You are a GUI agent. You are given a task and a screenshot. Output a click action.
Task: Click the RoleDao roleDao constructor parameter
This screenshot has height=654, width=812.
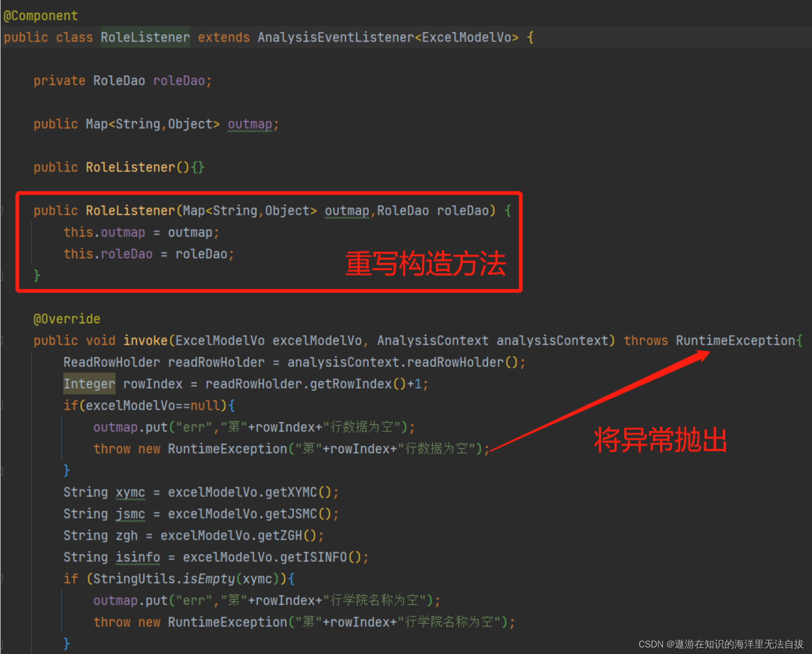point(433,211)
